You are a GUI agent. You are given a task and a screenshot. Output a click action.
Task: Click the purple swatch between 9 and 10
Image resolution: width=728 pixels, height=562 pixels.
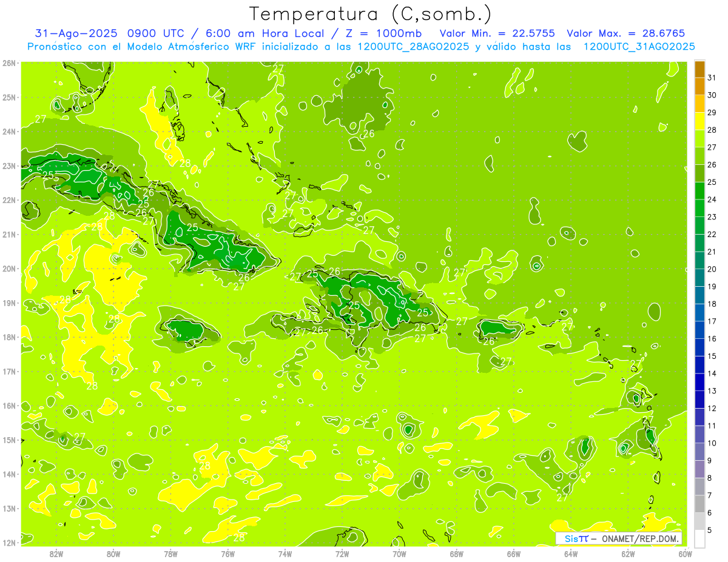point(699,452)
